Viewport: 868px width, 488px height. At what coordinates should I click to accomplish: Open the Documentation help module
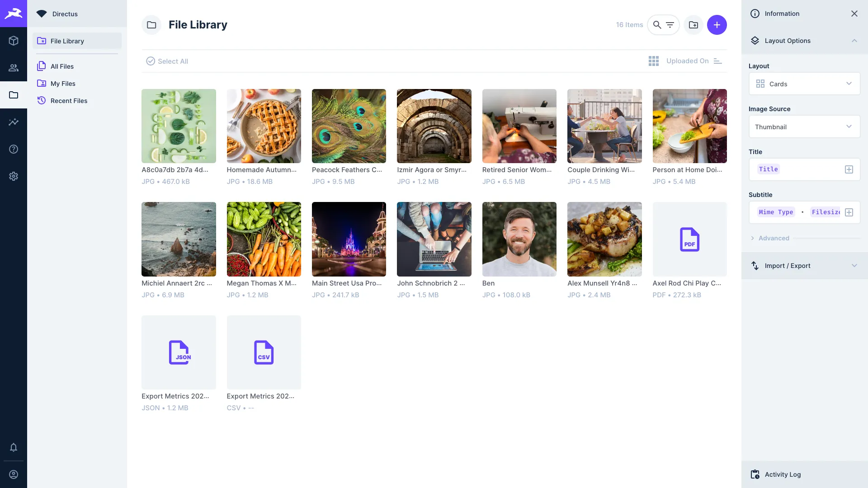14,149
